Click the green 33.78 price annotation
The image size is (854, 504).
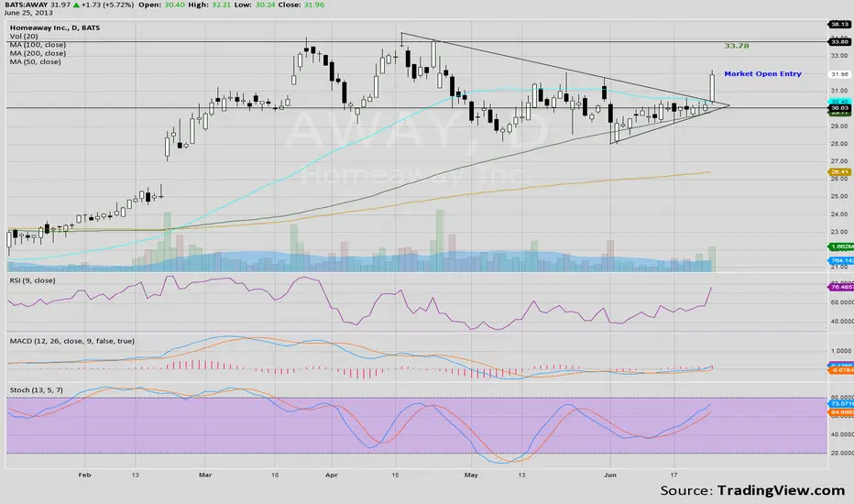pos(737,46)
